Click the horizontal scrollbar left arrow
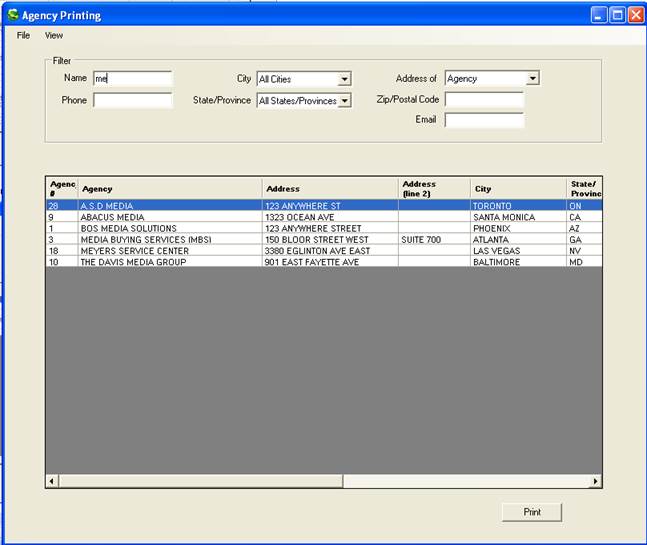This screenshot has width=647, height=545. pyautogui.click(x=52, y=481)
